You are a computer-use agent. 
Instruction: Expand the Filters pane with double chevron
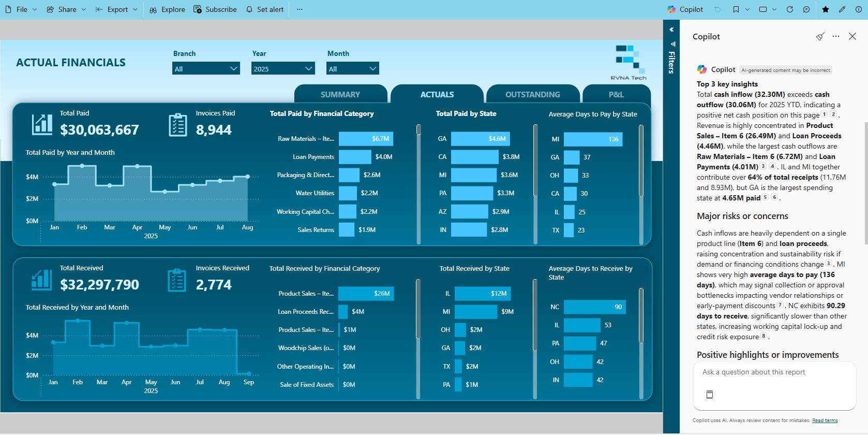[x=671, y=30]
